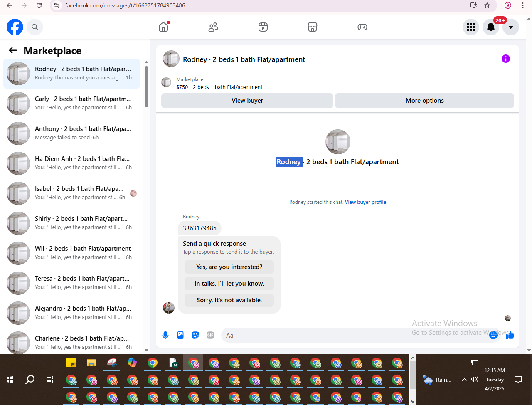Open conversation information icon

point(506,59)
